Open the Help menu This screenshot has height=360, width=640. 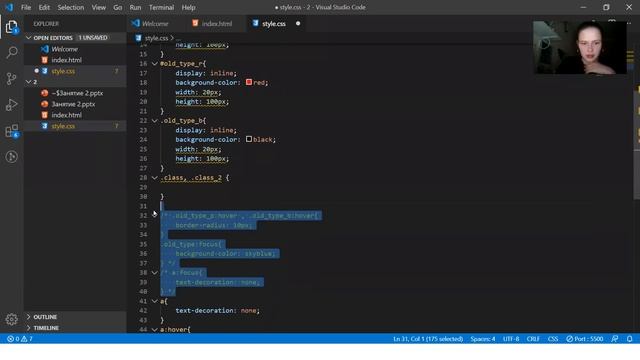click(188, 7)
